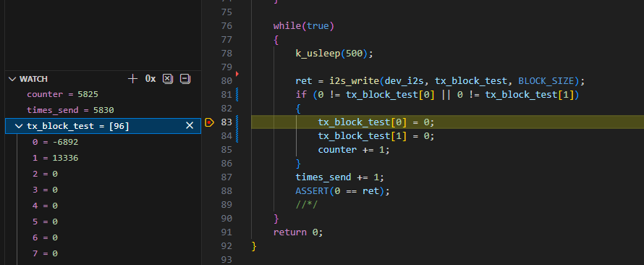
Task: Click 'tx_block_test[1] = 0;' on line 84
Action: point(376,135)
